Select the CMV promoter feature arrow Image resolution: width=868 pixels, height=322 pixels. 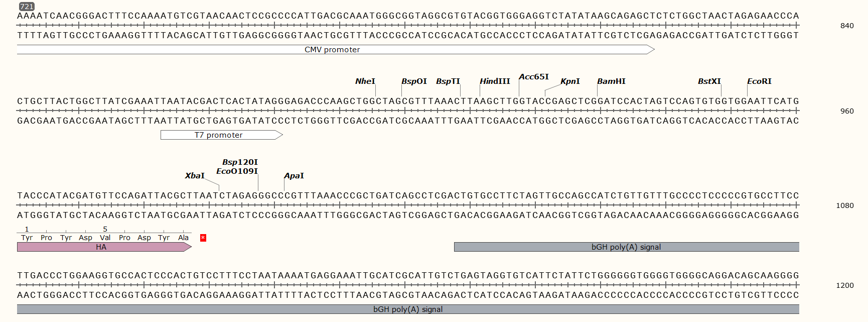click(x=332, y=50)
